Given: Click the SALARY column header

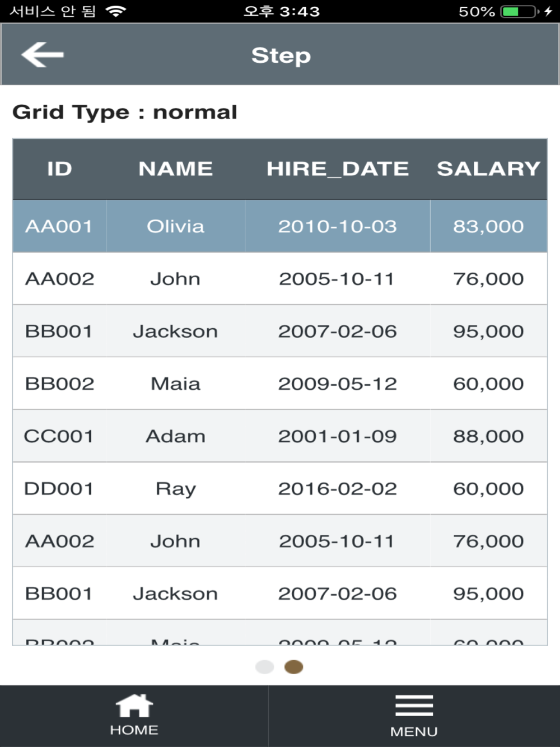Looking at the screenshot, I should tap(488, 169).
